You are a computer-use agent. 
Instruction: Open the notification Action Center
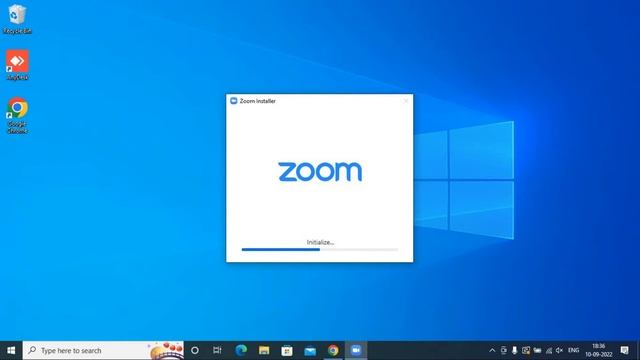click(x=624, y=350)
